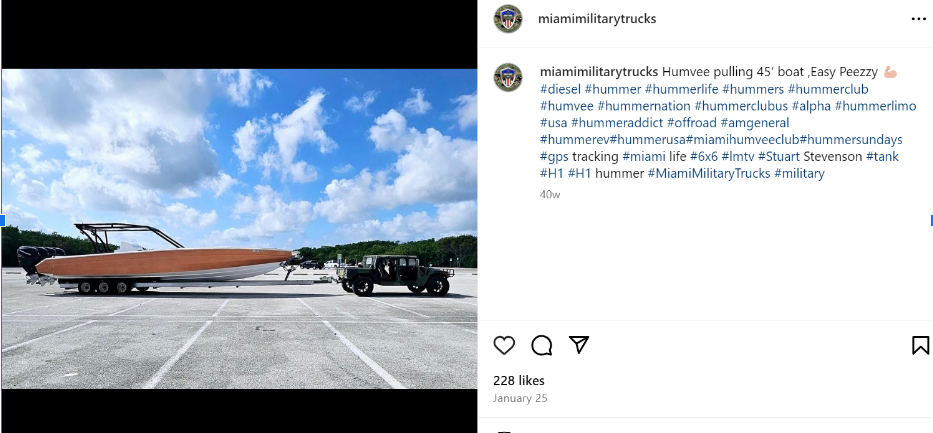Open the #amgeneral hashtag
The height and width of the screenshot is (433, 933).
(x=754, y=123)
